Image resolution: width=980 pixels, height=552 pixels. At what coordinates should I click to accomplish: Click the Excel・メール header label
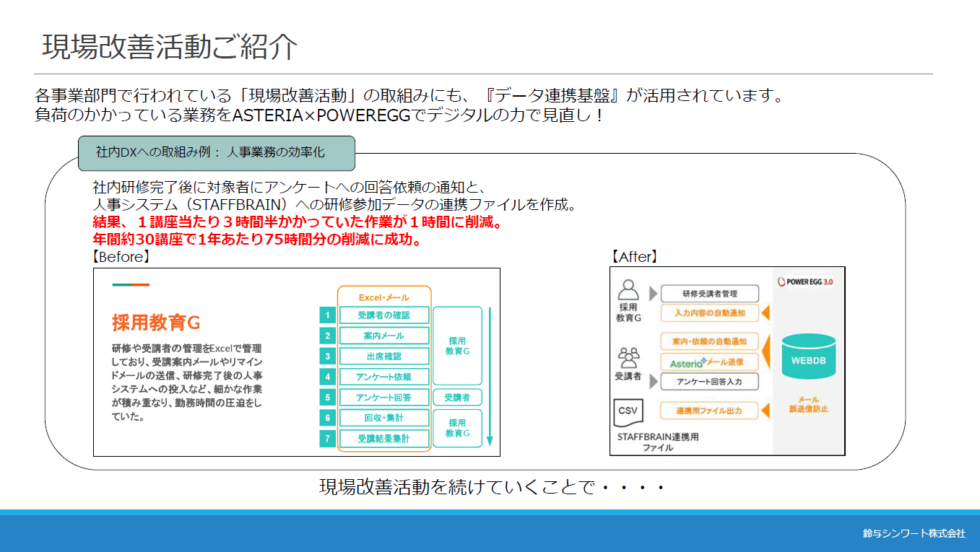[x=383, y=297]
